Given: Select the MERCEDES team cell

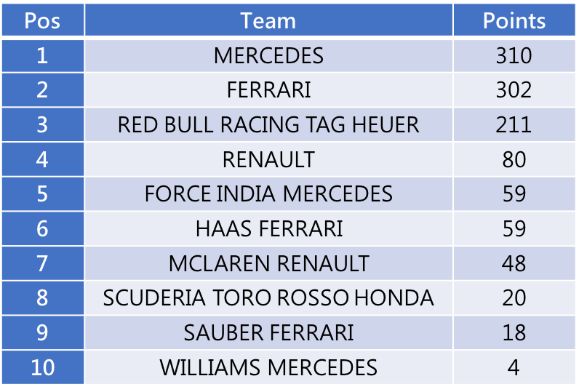Looking at the screenshot, I should tap(268, 56).
